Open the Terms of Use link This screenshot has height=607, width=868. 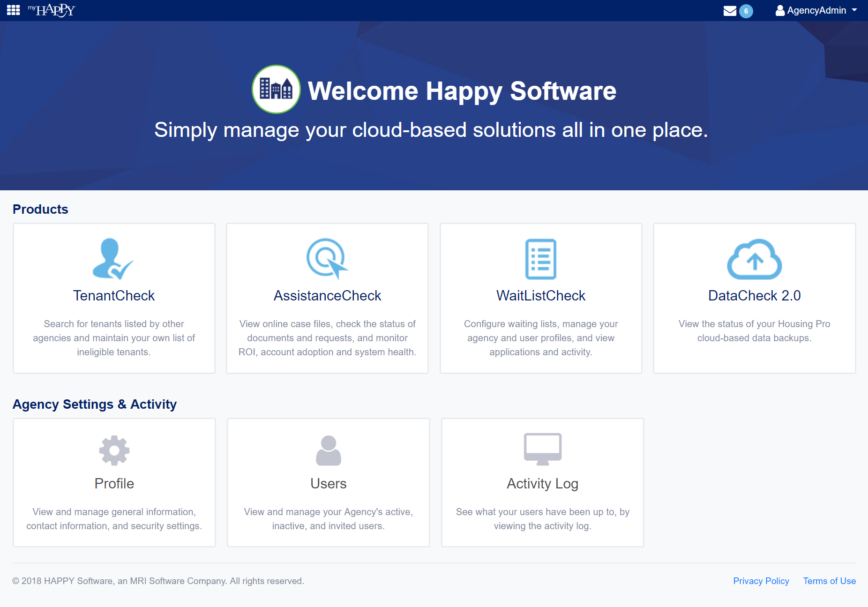click(x=829, y=581)
